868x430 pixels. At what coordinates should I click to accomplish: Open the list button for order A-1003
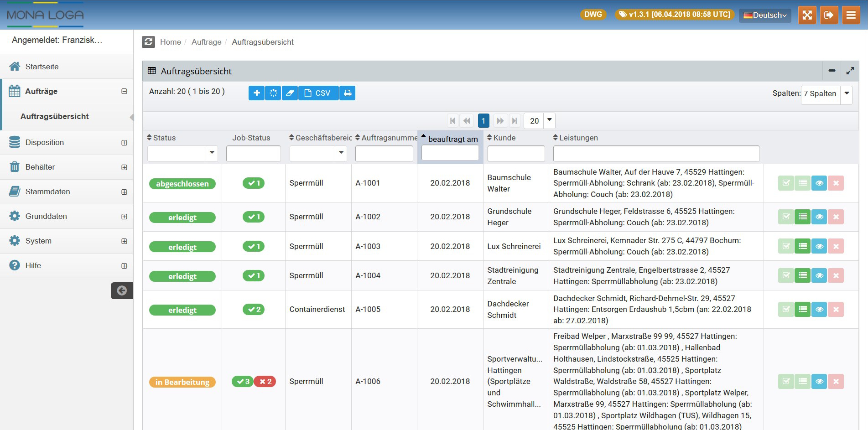click(803, 246)
